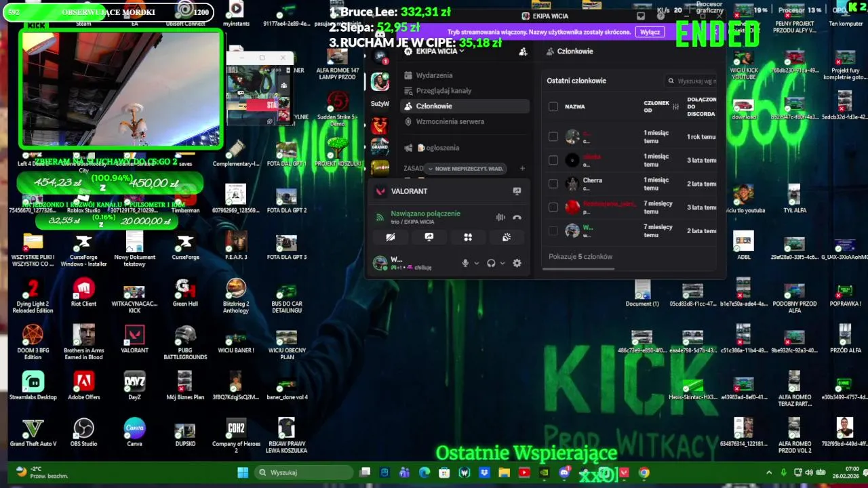
Task: Click the webcam overlay thumbnail
Action: pyautogui.click(x=121, y=89)
